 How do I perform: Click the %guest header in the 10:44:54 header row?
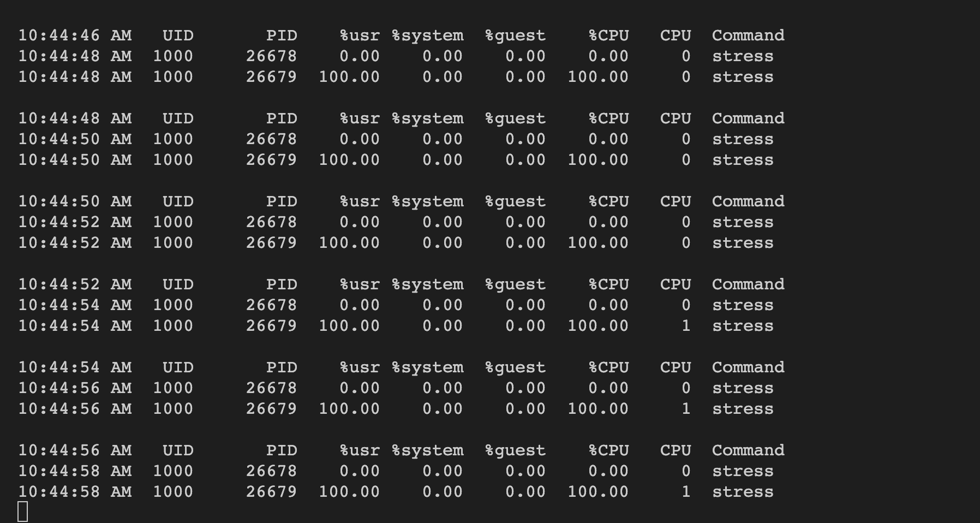pos(515,367)
